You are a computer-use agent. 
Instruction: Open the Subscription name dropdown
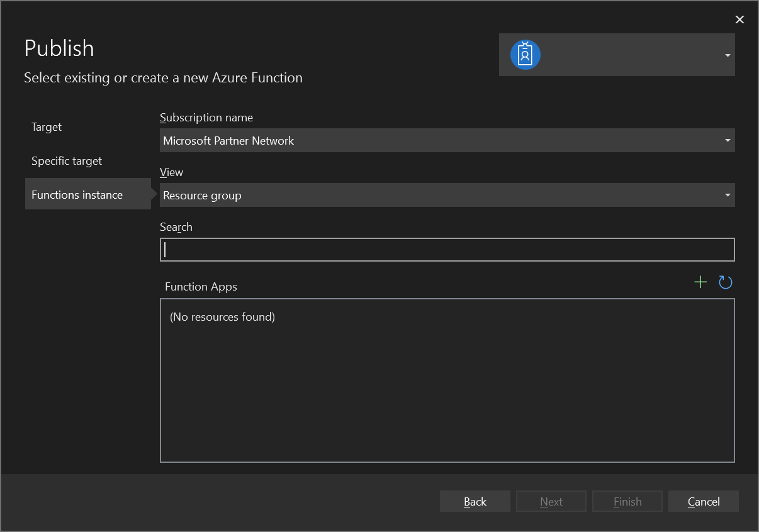[x=447, y=141]
